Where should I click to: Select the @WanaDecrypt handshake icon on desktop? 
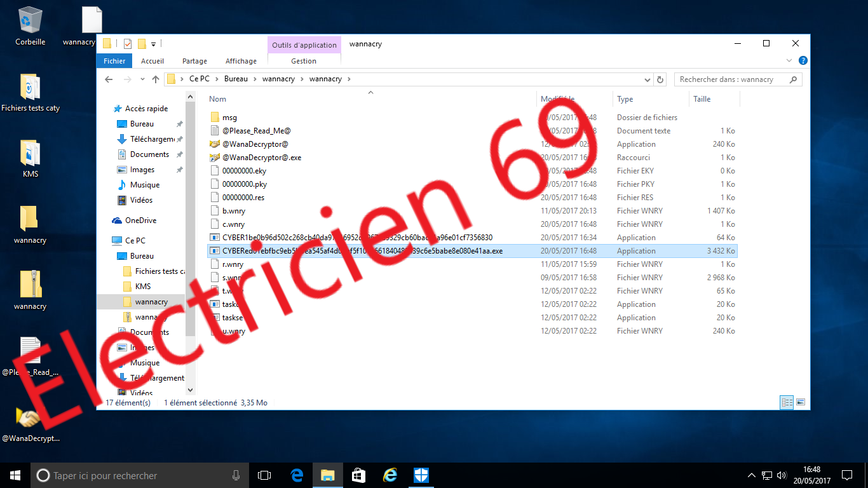[31, 423]
